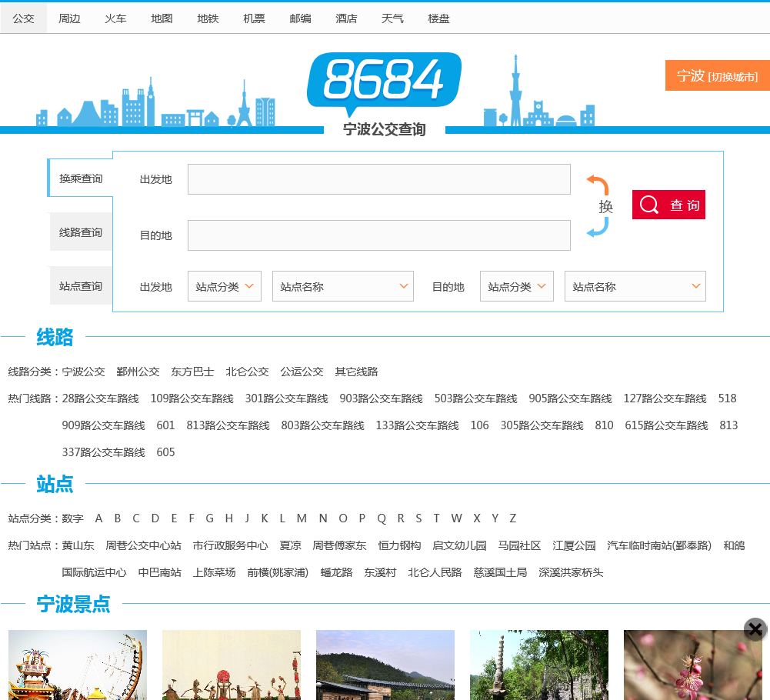Open 503路公交车路线 link

click(x=476, y=398)
